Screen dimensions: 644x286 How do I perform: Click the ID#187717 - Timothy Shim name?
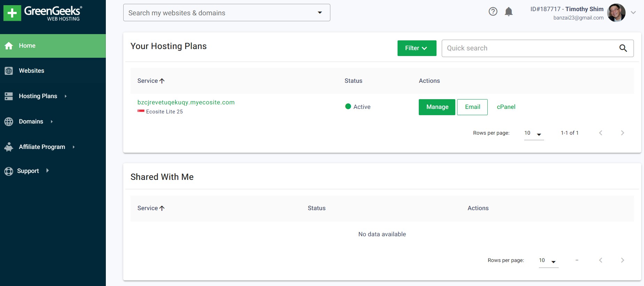(x=567, y=9)
